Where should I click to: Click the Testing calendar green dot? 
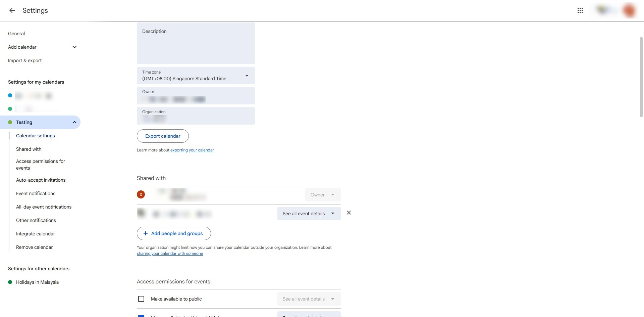10,122
